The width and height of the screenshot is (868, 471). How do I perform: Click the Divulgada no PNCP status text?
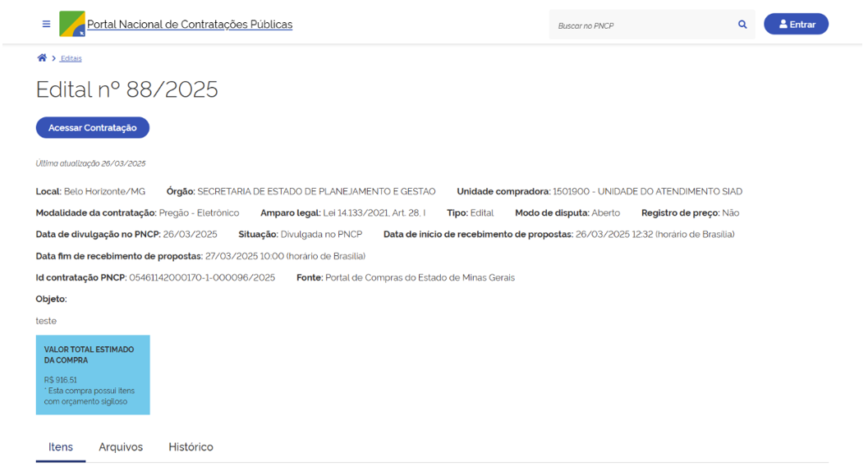[321, 235]
